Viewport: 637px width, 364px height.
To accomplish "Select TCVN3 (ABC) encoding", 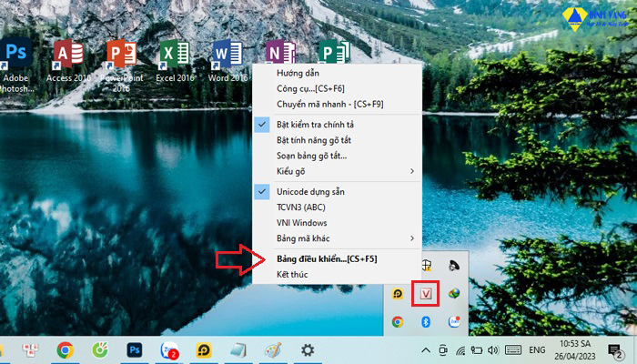I will [x=338, y=207].
